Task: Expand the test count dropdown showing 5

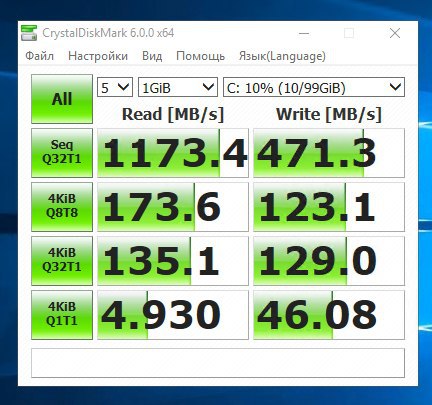Action: point(115,88)
